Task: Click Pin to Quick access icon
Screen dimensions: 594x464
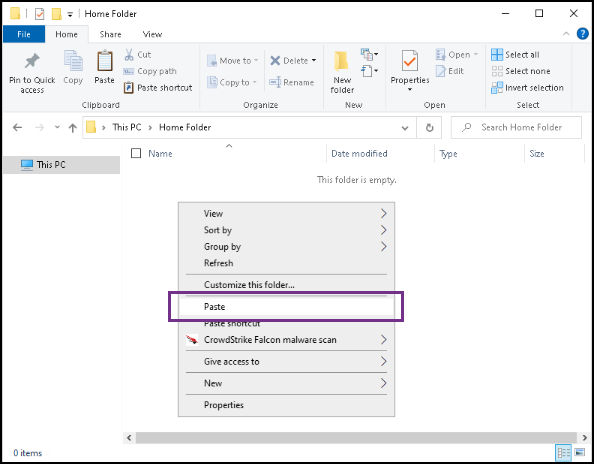Action: click(32, 61)
